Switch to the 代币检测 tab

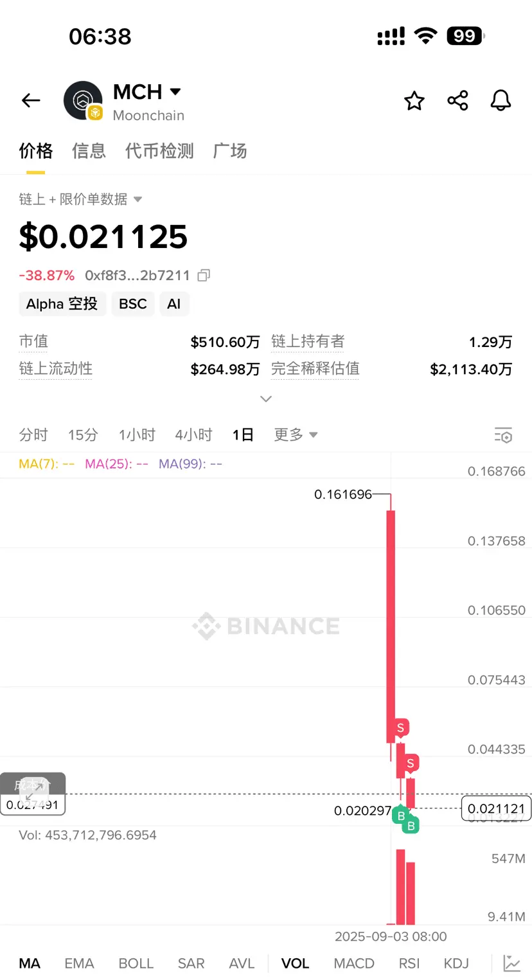point(159,151)
